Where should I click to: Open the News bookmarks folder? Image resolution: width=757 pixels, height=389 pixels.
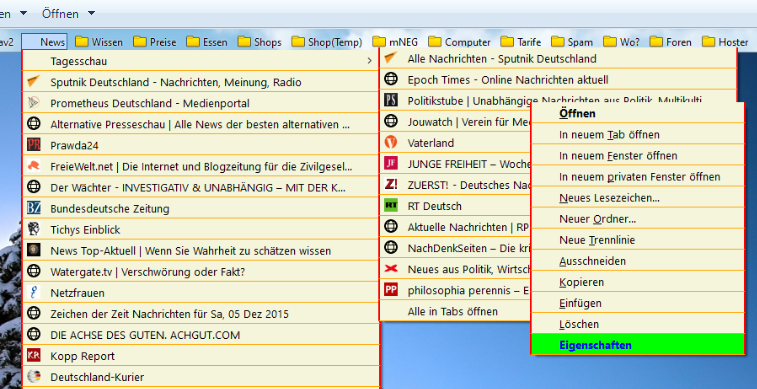pyautogui.click(x=44, y=42)
